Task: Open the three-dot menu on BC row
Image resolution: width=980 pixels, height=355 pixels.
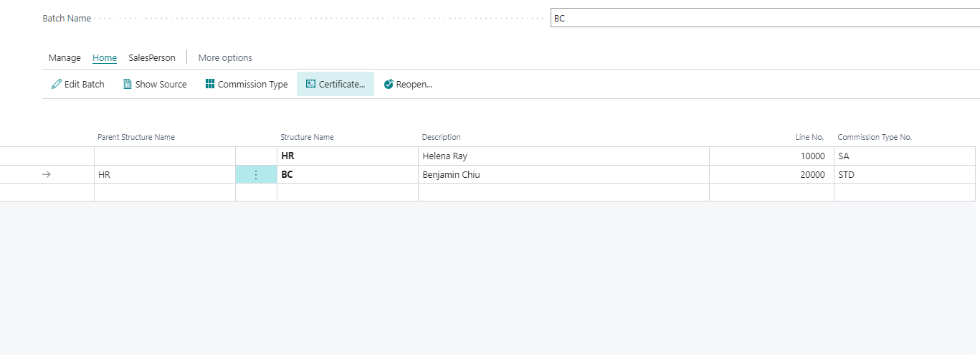Action: 256,174
